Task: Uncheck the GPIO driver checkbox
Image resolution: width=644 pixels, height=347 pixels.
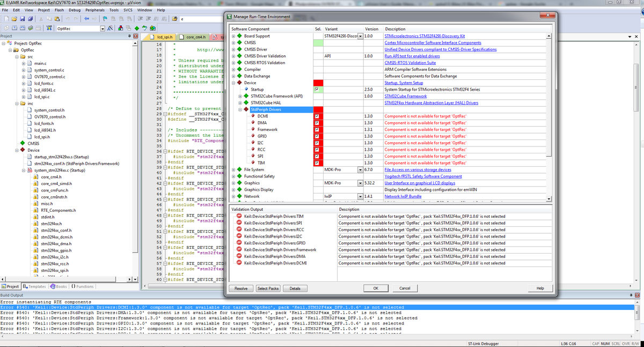Action: click(x=317, y=136)
